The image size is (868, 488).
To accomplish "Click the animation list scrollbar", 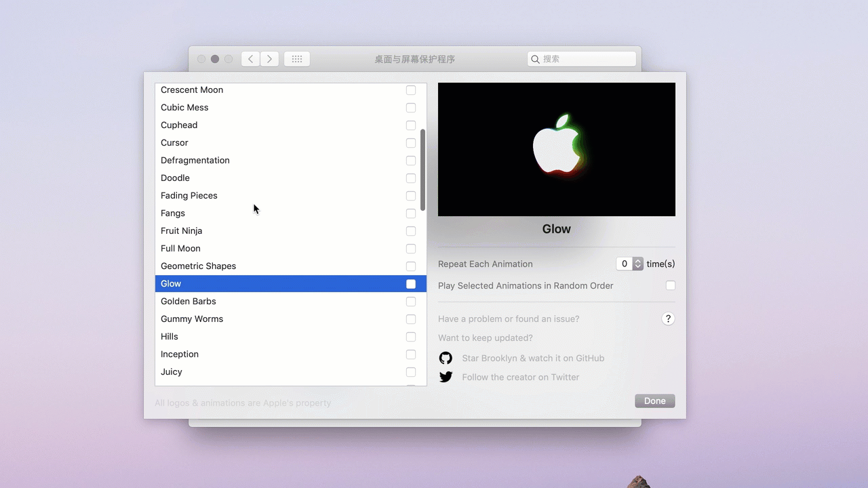I will point(423,169).
